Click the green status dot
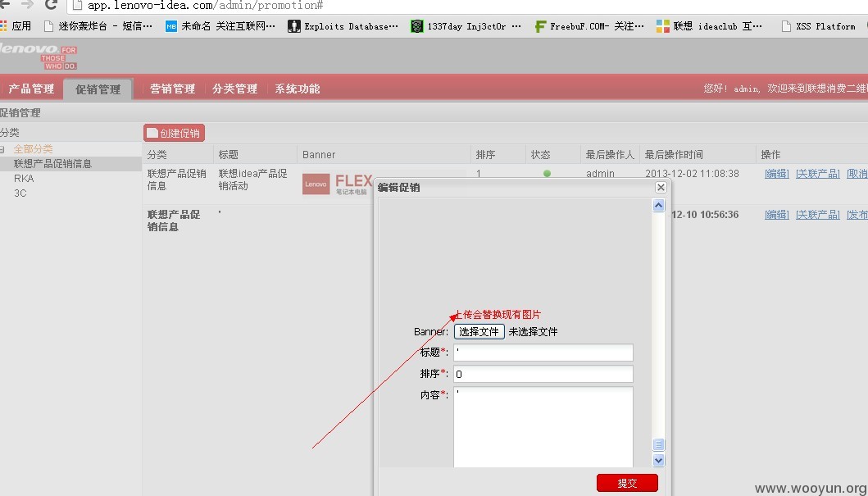 pyautogui.click(x=547, y=173)
